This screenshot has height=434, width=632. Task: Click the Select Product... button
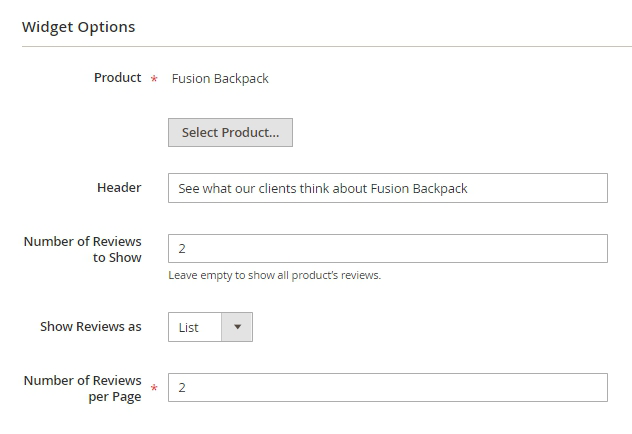230,132
